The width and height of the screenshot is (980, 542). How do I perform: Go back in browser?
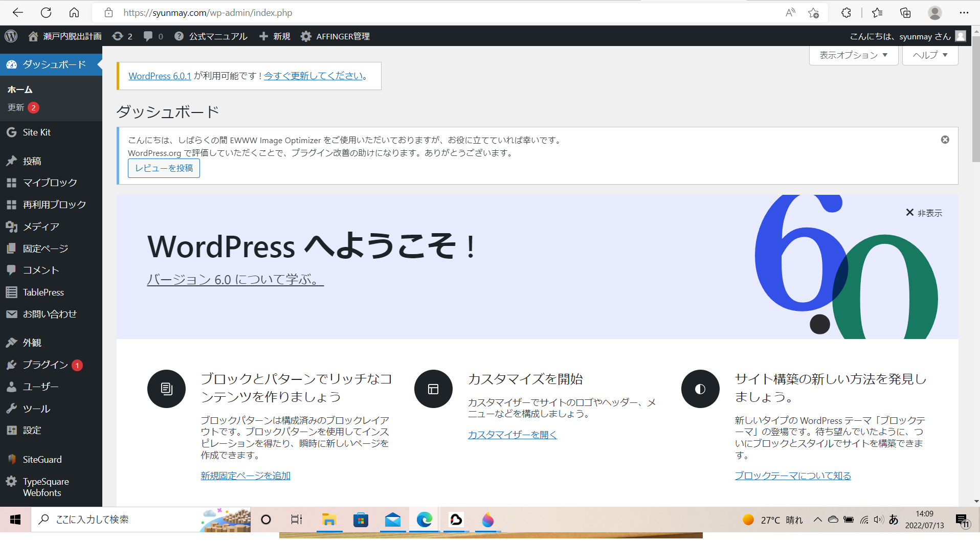18,13
